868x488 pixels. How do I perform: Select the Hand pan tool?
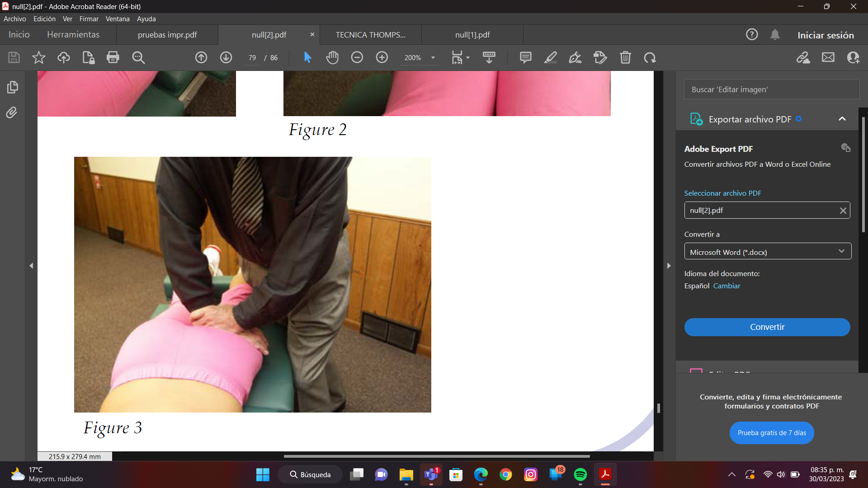332,57
